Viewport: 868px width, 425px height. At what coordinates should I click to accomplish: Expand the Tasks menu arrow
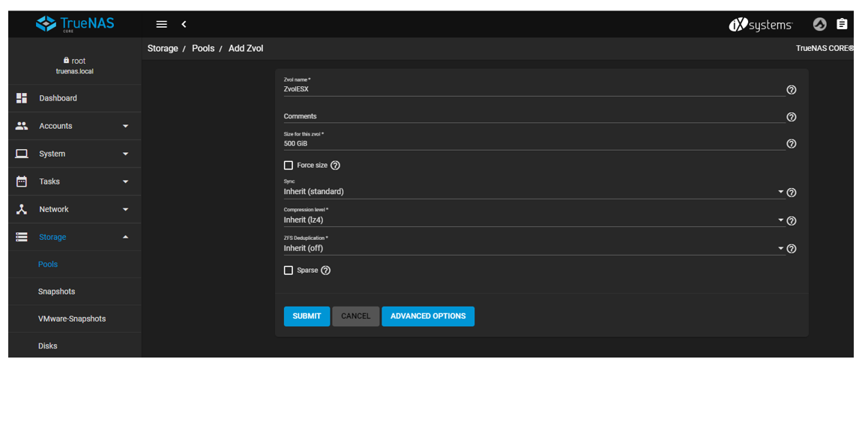click(x=126, y=181)
